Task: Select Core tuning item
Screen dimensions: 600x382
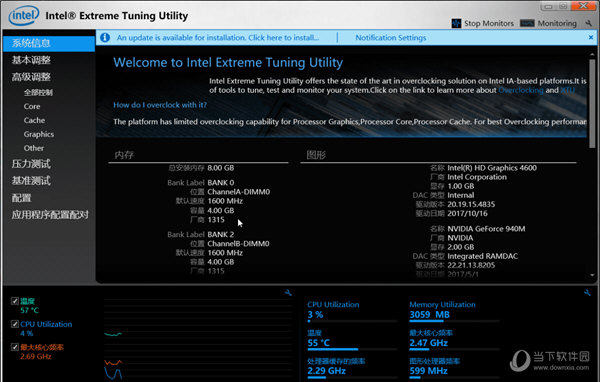Action: [32, 106]
